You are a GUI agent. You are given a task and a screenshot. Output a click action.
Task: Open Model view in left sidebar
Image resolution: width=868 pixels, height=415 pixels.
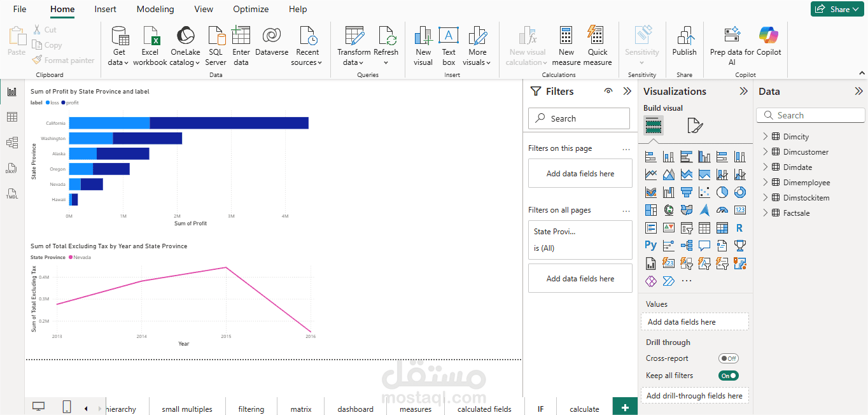12,143
